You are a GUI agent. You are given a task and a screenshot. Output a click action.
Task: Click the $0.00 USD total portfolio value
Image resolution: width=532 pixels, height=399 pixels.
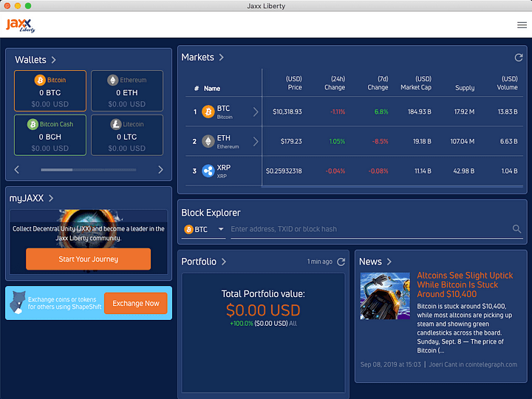coord(263,310)
